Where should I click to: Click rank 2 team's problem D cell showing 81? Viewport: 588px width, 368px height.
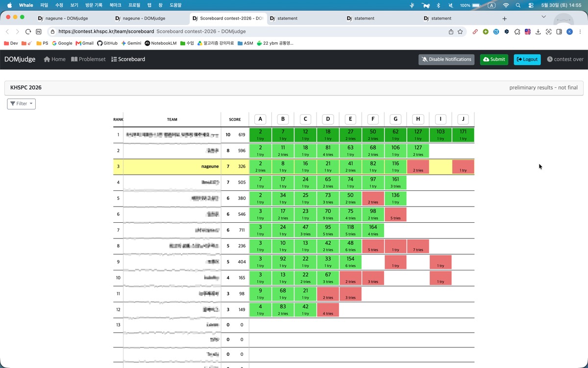click(328, 151)
